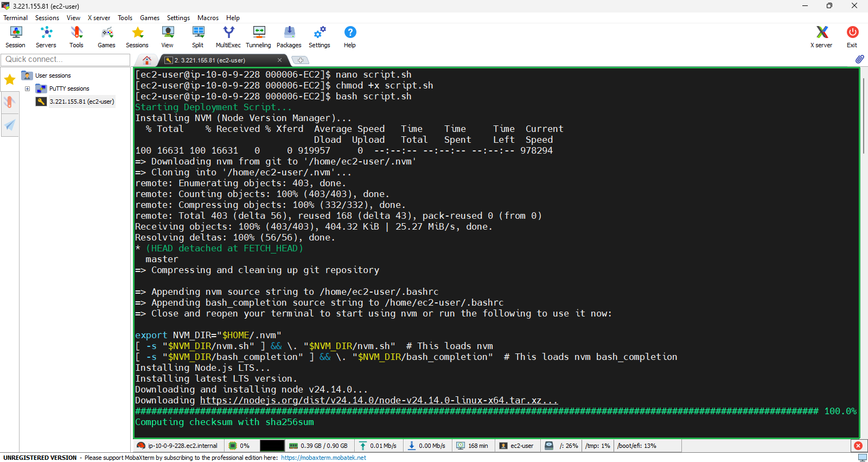Open the Help menu
This screenshot has width=868, height=462.
click(233, 18)
